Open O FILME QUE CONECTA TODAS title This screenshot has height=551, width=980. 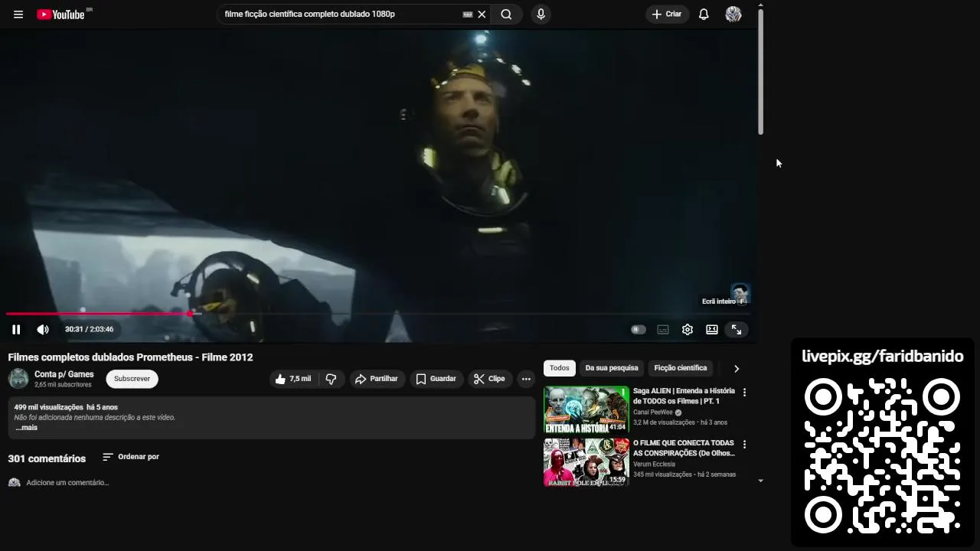click(684, 448)
